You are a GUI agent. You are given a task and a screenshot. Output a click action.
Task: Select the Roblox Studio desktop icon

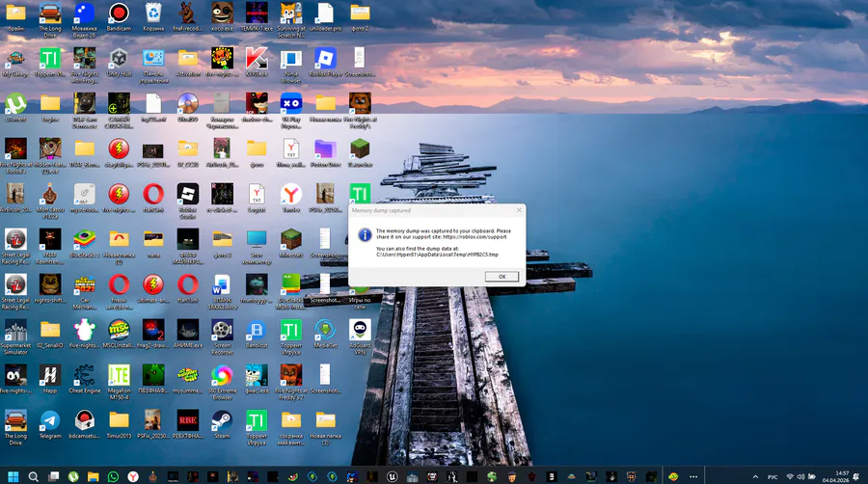point(188,202)
